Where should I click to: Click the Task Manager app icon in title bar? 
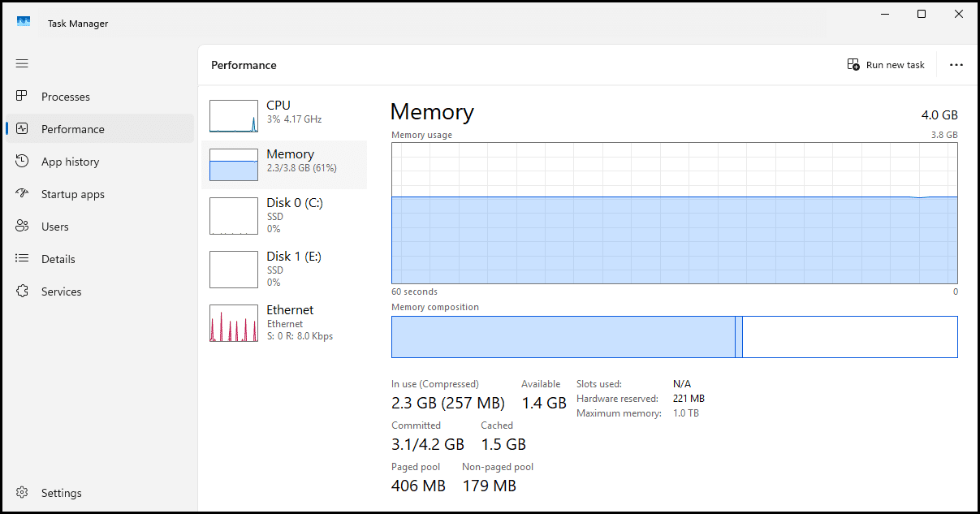24,23
